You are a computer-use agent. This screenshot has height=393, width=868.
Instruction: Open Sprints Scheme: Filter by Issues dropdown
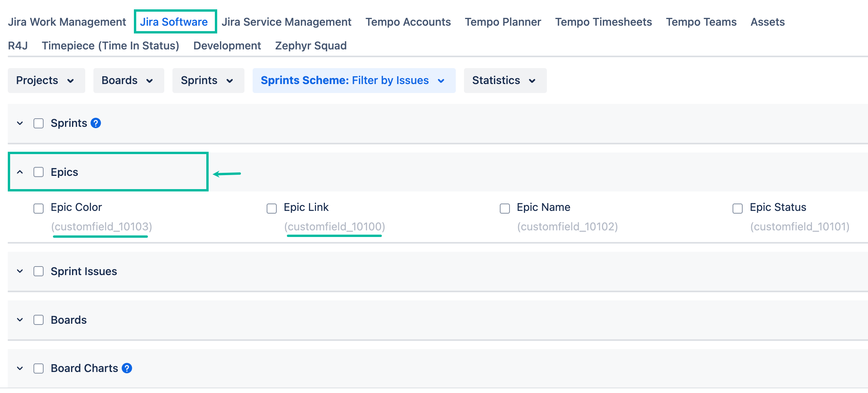pos(354,81)
